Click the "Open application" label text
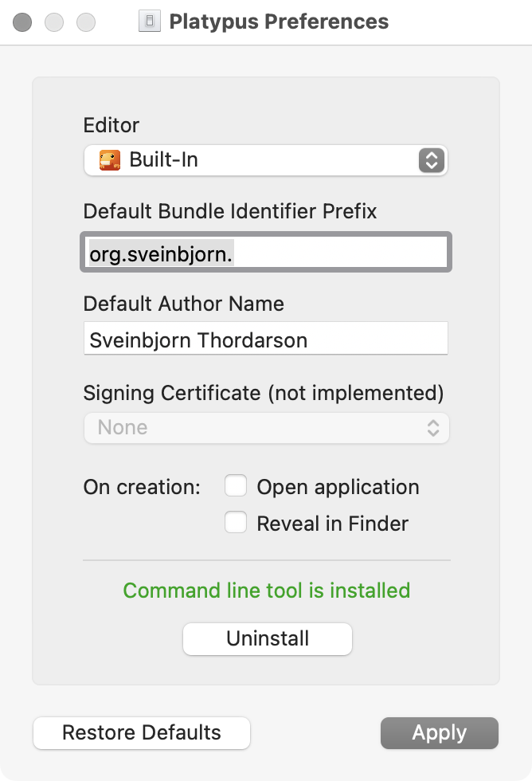 [338, 487]
